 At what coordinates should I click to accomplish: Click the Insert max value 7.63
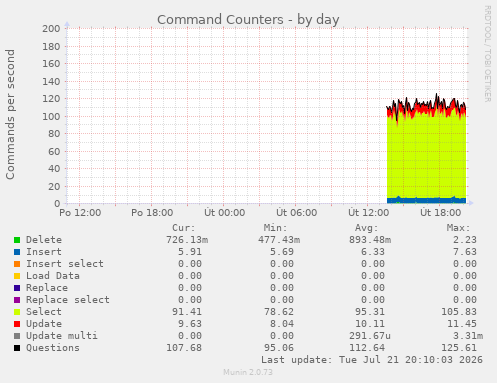(465, 252)
